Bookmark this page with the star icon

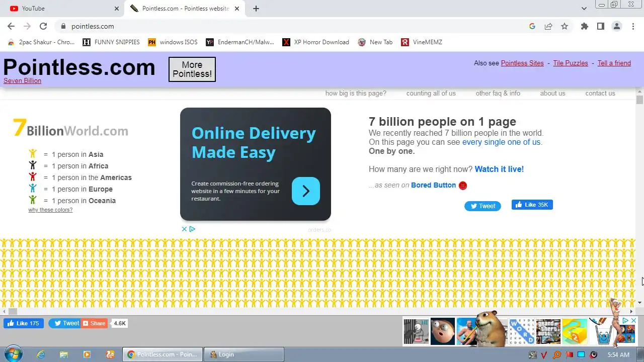click(565, 26)
